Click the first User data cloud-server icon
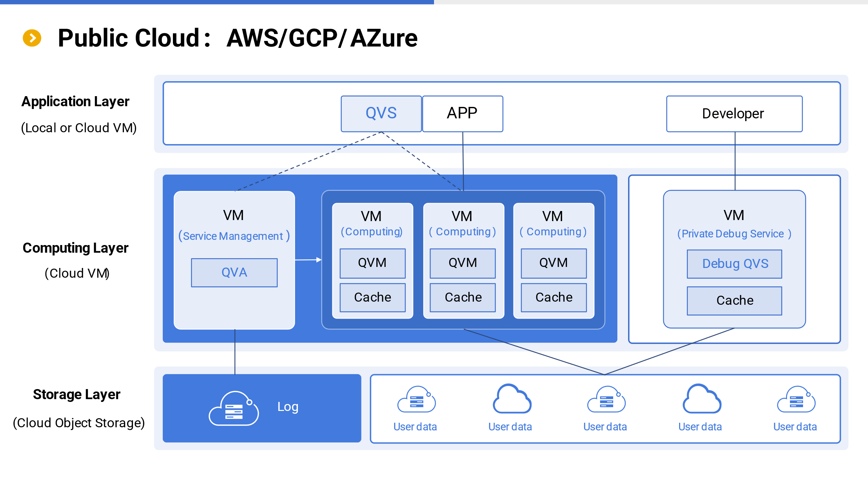Viewport: 868px width, 488px height. [x=416, y=399]
